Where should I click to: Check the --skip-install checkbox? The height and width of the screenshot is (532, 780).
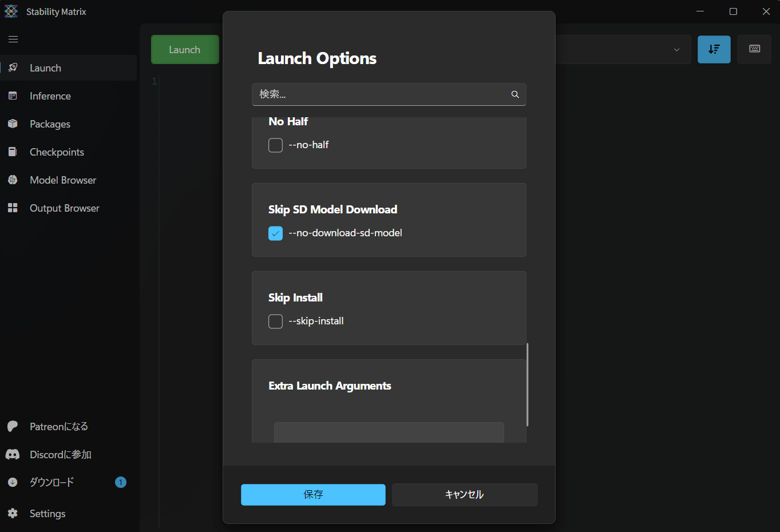click(x=275, y=321)
